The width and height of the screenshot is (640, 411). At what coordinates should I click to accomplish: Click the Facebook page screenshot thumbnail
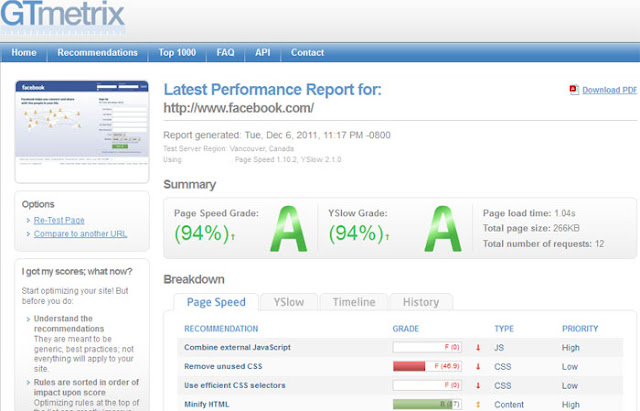click(82, 131)
